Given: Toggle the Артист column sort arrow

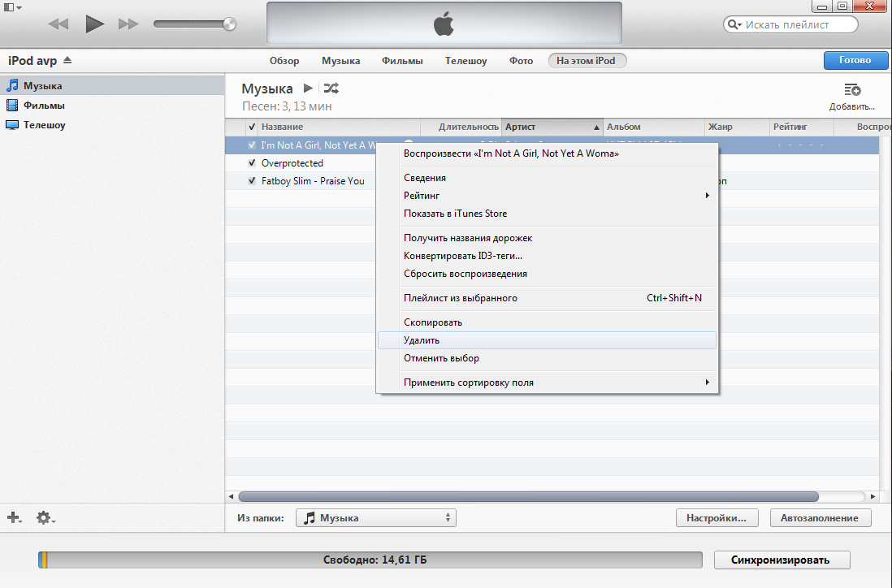Looking at the screenshot, I should (596, 128).
